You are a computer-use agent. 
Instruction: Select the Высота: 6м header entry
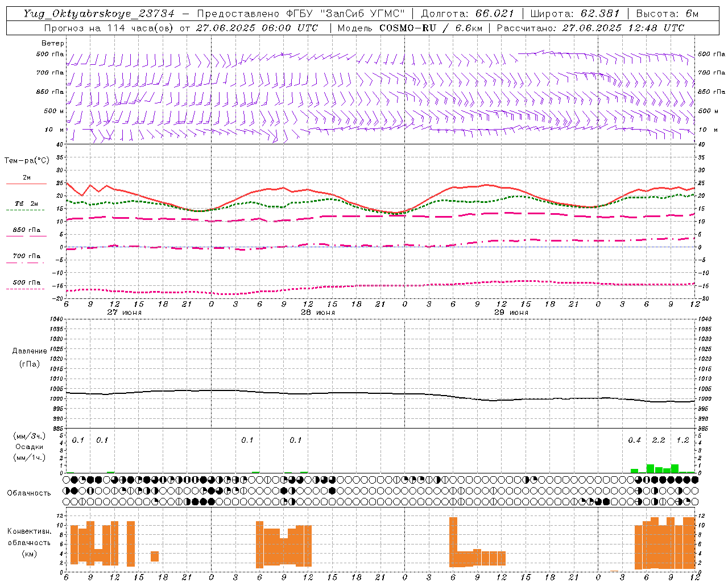pyautogui.click(x=667, y=14)
